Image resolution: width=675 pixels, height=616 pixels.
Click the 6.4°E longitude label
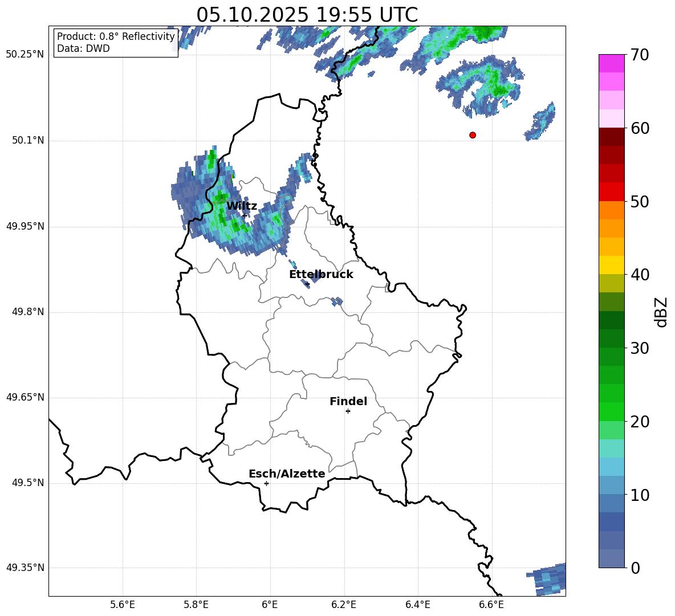(x=417, y=605)
